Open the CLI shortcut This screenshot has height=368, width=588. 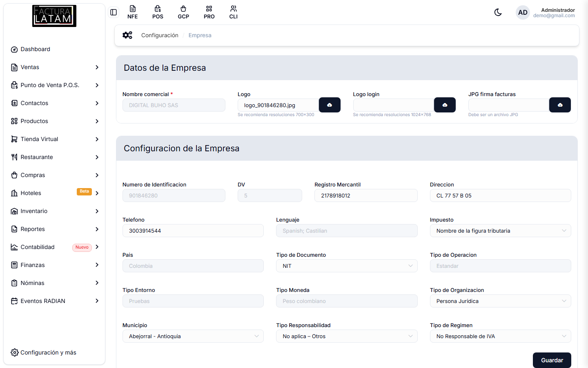[x=234, y=12]
